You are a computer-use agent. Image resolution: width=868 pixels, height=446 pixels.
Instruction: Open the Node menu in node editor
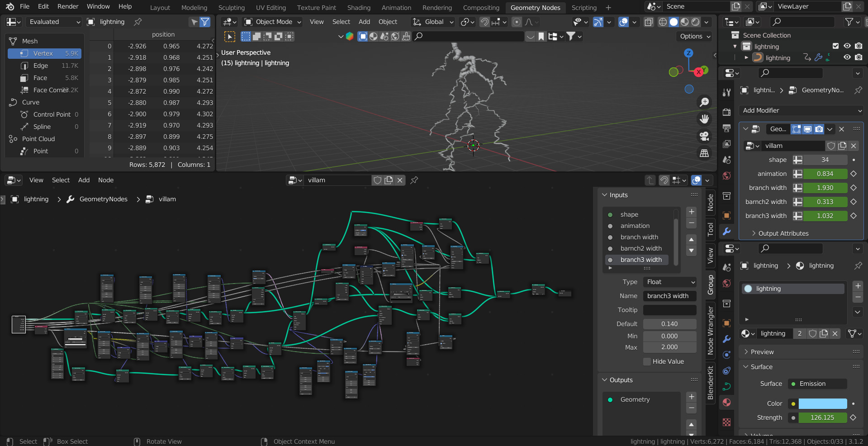[106, 180]
